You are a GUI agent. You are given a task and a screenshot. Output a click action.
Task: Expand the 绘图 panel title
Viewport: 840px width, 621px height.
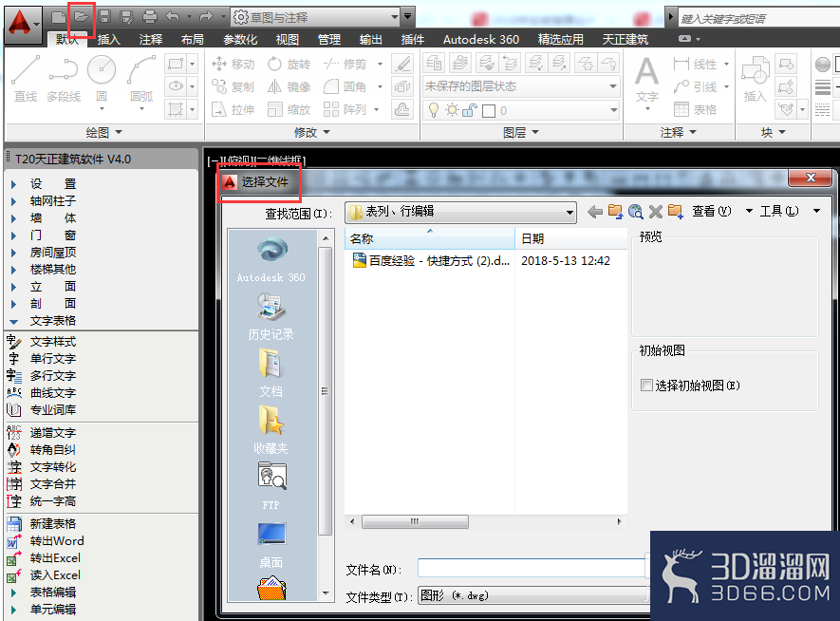(103, 132)
